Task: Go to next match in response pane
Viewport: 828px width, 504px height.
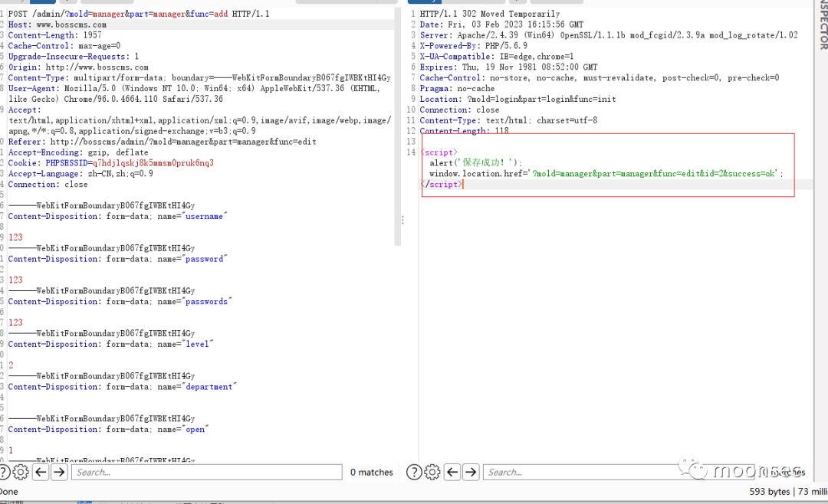Action: pyautogui.click(x=471, y=472)
